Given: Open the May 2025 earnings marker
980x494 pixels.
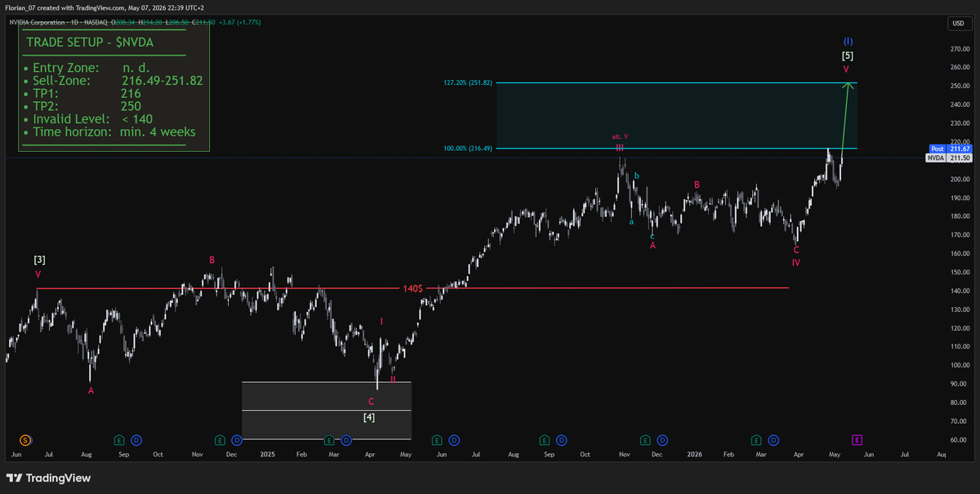Looking at the screenshot, I should [x=437, y=439].
